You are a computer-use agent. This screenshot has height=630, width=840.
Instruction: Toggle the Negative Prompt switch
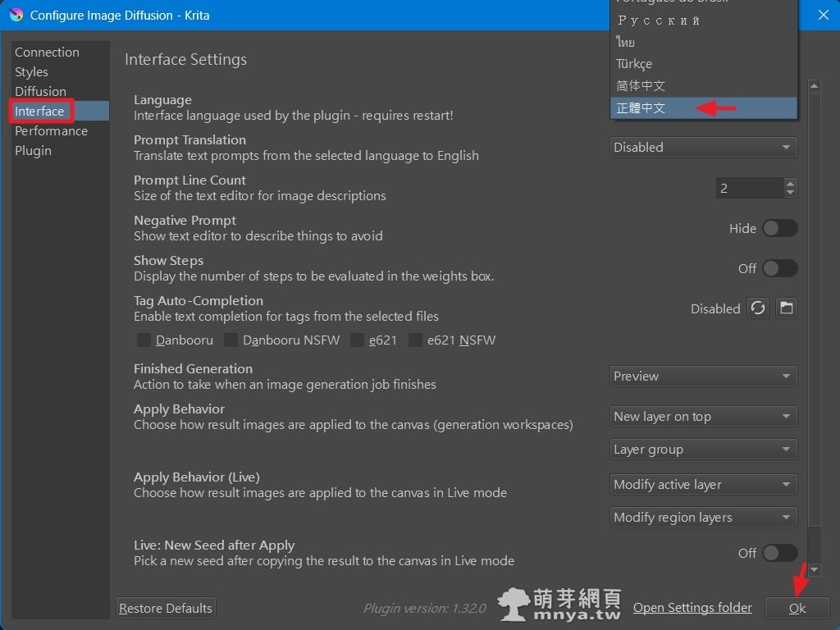click(x=779, y=229)
